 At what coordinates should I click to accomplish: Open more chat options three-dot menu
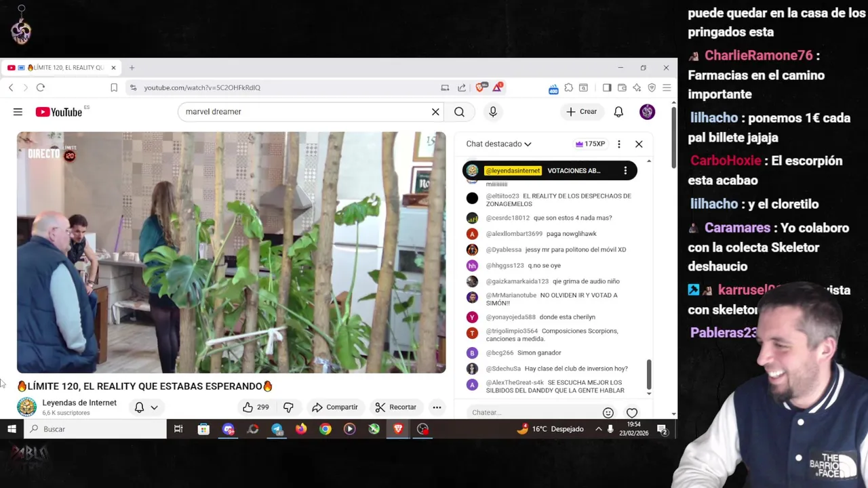(x=618, y=144)
